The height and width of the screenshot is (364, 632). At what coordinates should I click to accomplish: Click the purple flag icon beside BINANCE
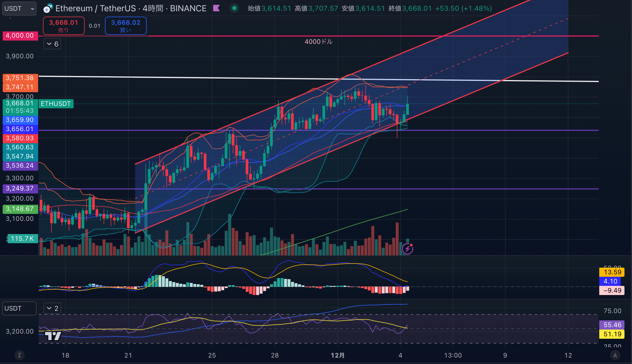click(216, 8)
